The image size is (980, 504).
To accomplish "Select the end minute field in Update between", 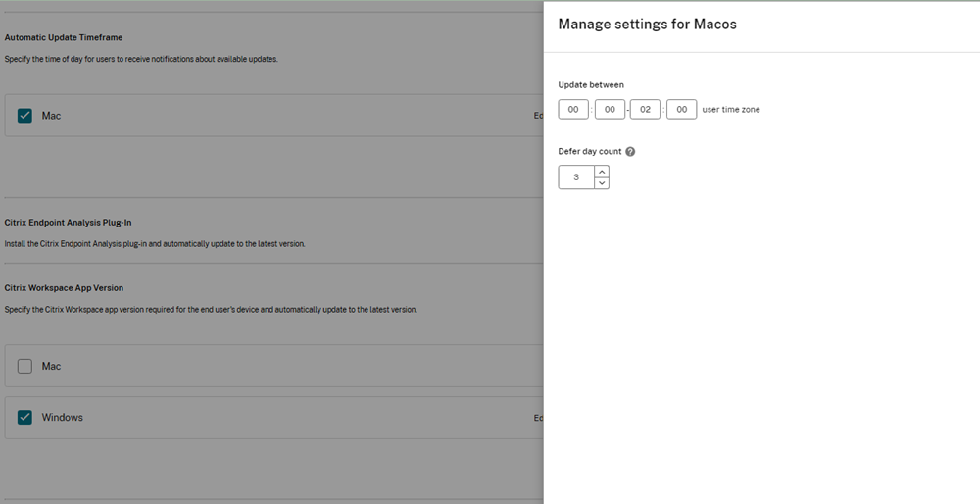I will pyautogui.click(x=681, y=110).
